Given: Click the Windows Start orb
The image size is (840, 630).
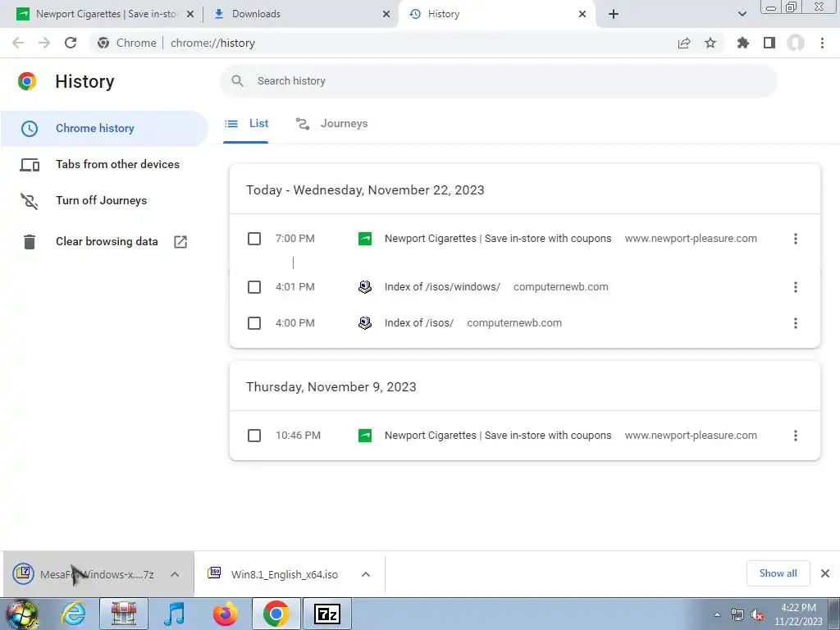Looking at the screenshot, I should click(x=22, y=614).
